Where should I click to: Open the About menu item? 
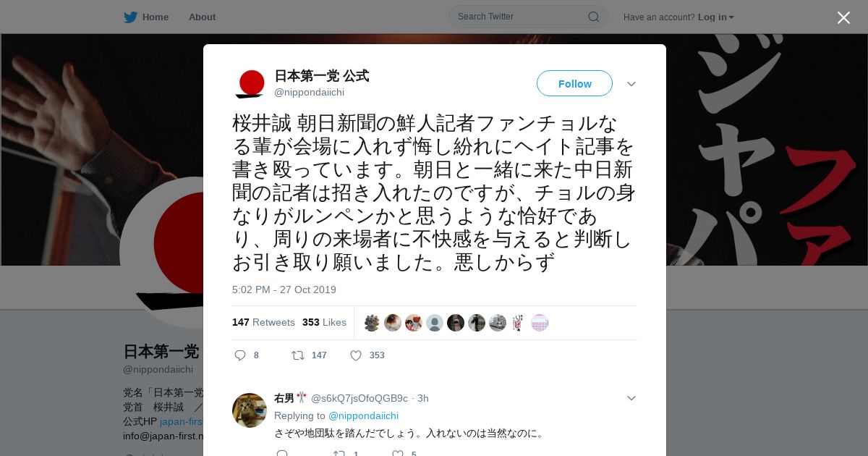pyautogui.click(x=202, y=17)
